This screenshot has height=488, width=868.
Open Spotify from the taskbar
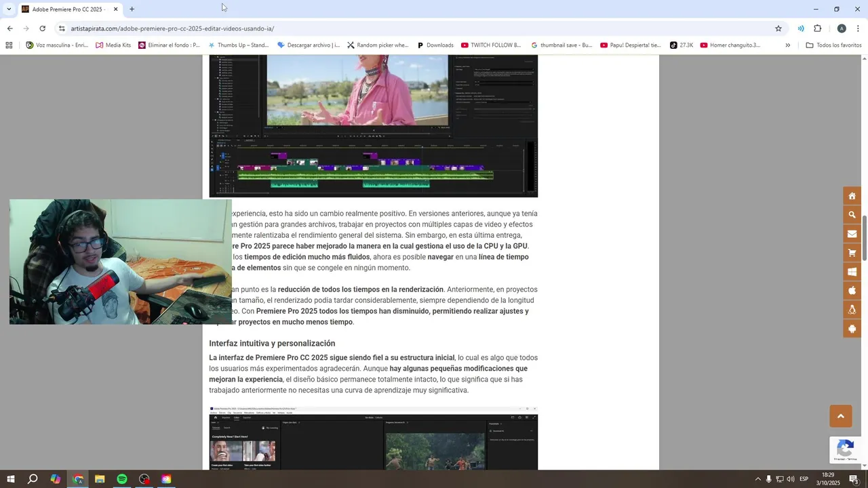pyautogui.click(x=122, y=479)
